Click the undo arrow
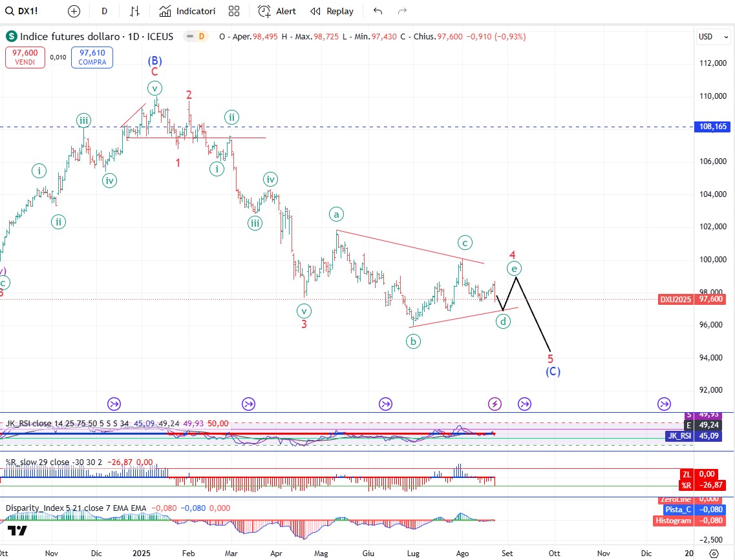The width and height of the screenshot is (735, 560). (x=378, y=11)
